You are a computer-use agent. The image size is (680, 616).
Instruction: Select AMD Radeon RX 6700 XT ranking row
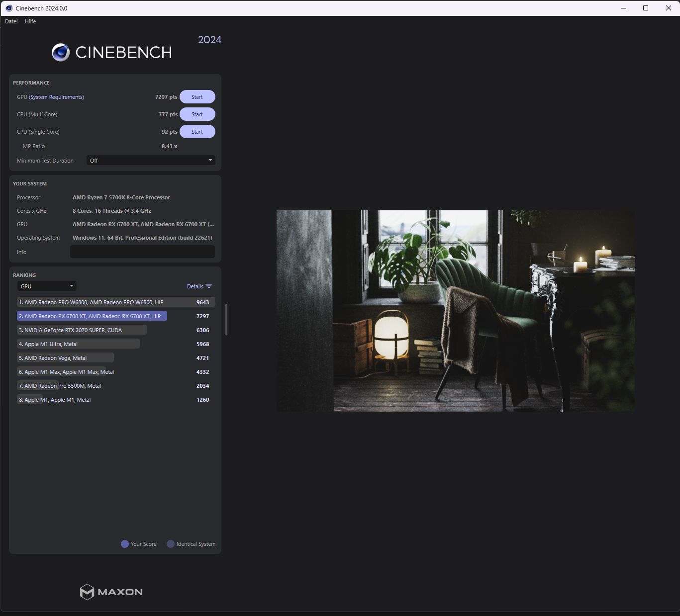[x=116, y=316]
